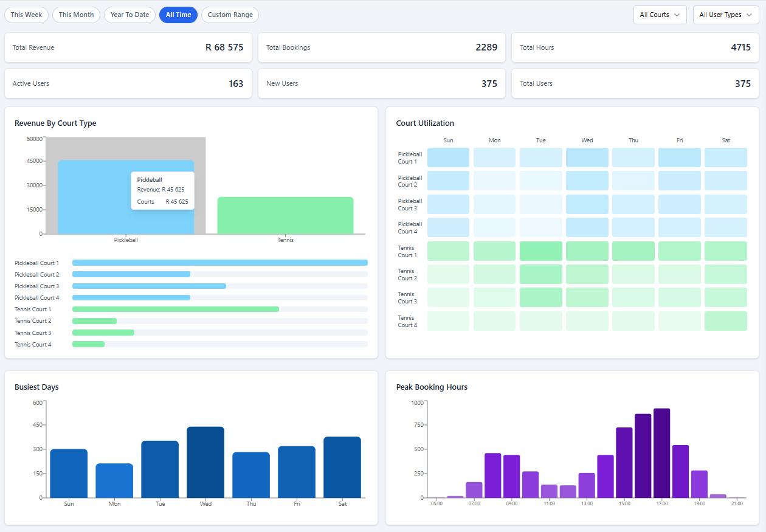Image resolution: width=766 pixels, height=532 pixels.
Task: Click the 17:00 bar in Peak Booking Hours
Action: (661, 453)
